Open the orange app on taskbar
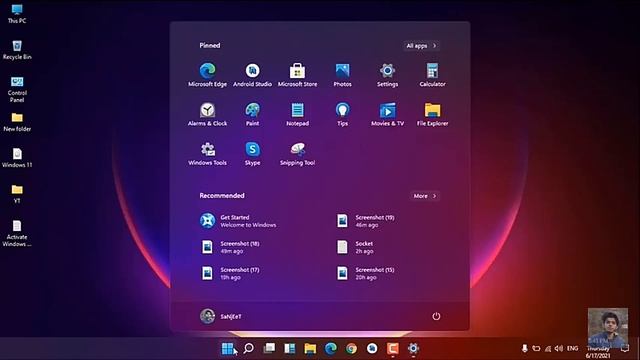 (x=393, y=348)
